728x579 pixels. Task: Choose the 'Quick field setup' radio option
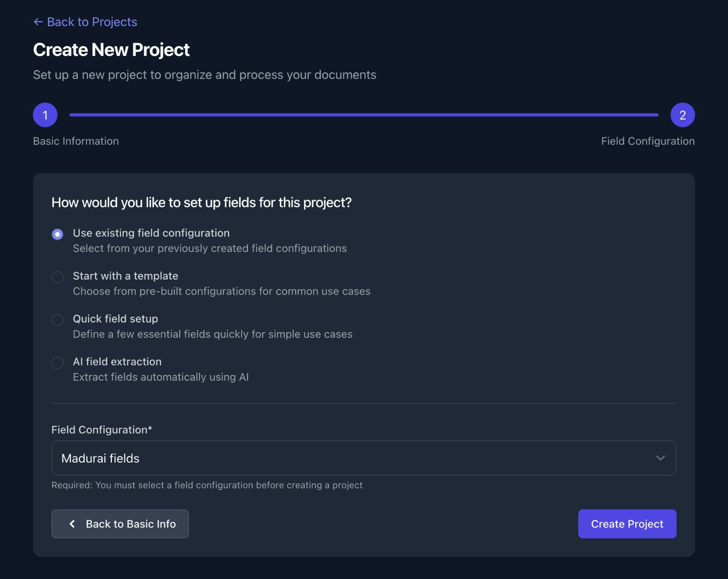point(57,320)
